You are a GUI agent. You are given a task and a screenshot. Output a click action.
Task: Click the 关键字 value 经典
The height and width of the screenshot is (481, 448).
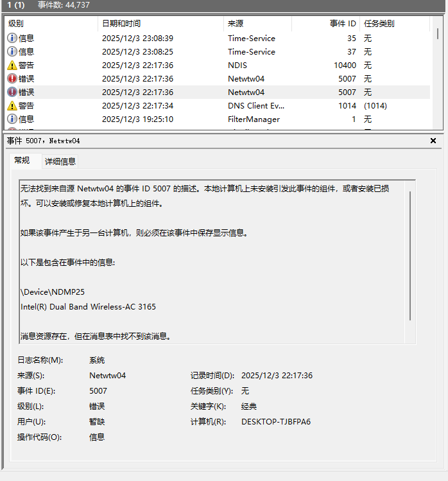coord(248,407)
